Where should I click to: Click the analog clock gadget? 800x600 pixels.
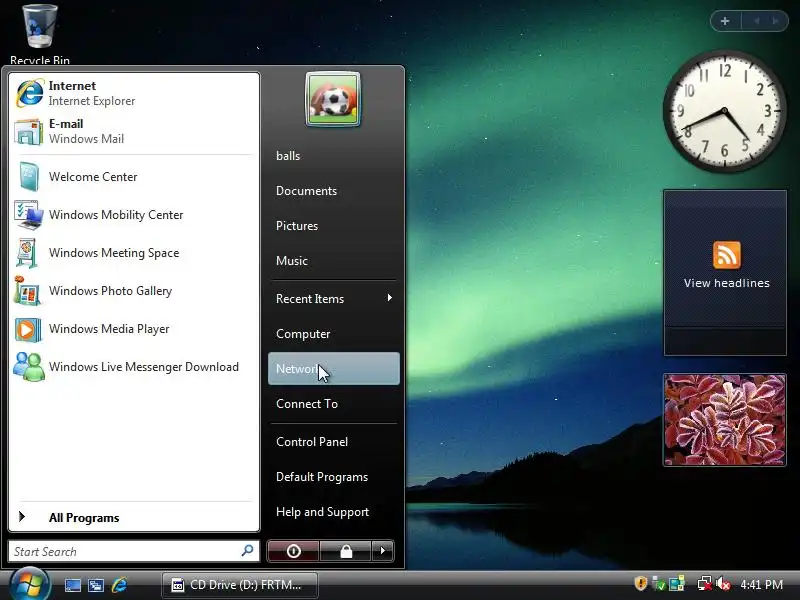(x=724, y=111)
